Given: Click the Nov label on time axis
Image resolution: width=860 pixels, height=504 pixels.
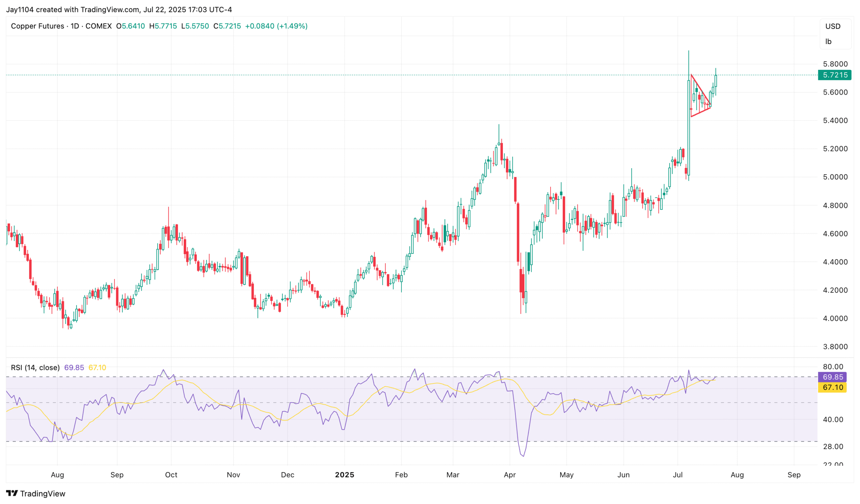Looking at the screenshot, I should (x=233, y=475).
